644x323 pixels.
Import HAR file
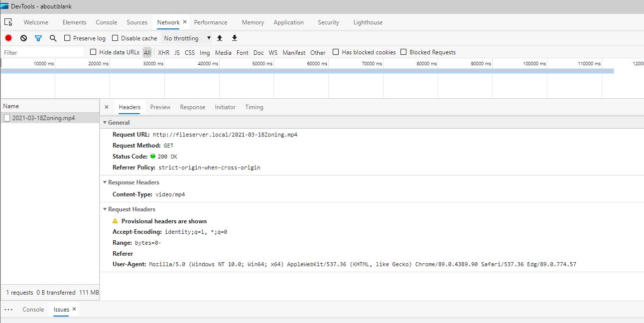[x=219, y=37]
